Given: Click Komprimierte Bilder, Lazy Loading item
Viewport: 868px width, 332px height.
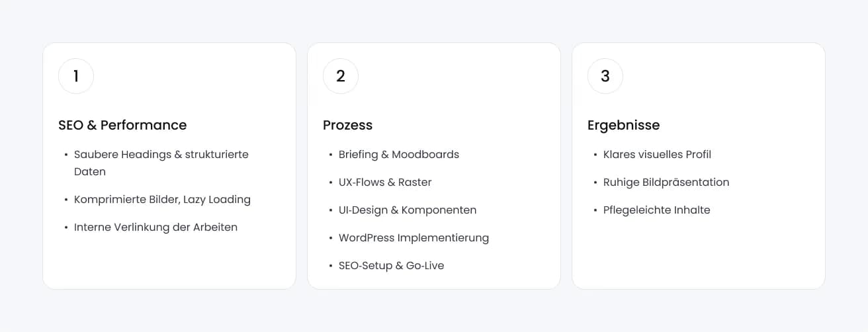Looking at the screenshot, I should click(x=162, y=199).
